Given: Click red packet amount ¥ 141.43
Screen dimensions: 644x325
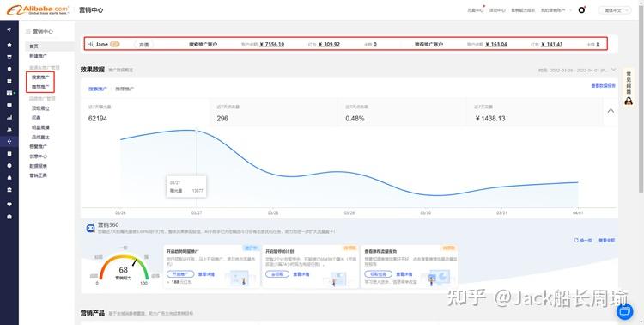Looking at the screenshot, I should pos(552,45).
